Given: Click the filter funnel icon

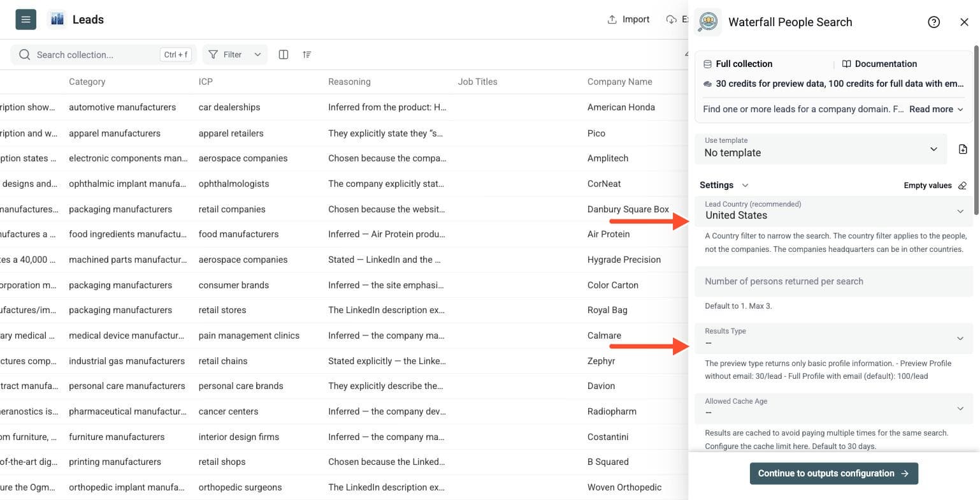Looking at the screenshot, I should (x=213, y=55).
